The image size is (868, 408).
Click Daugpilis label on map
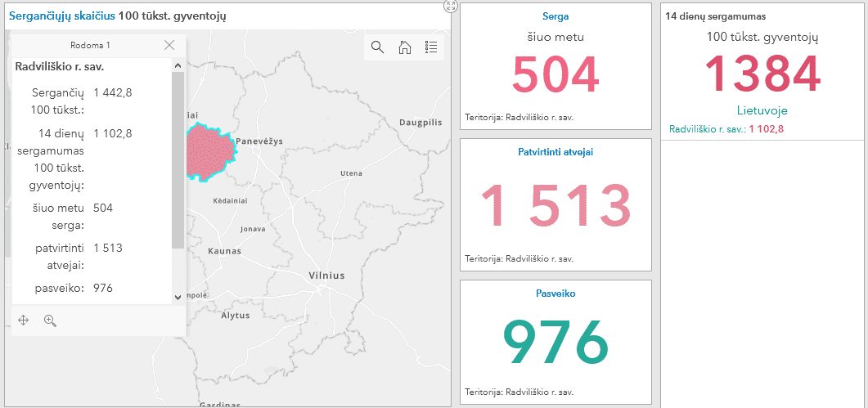pos(421,123)
